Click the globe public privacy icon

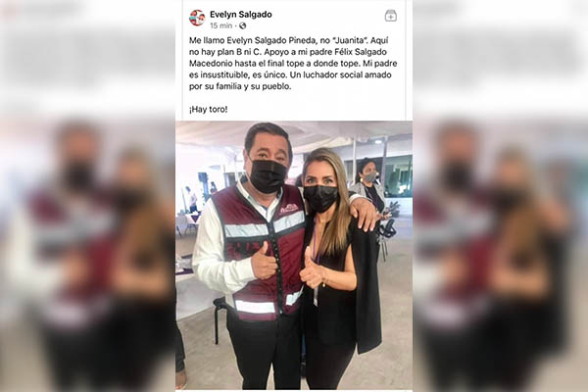point(243,25)
